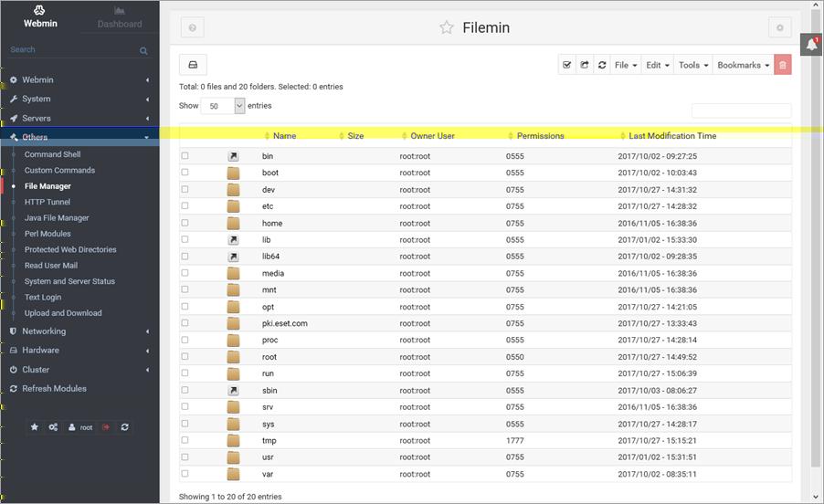Open Upload and Download menu entry
The image size is (824, 504).
[x=63, y=313]
